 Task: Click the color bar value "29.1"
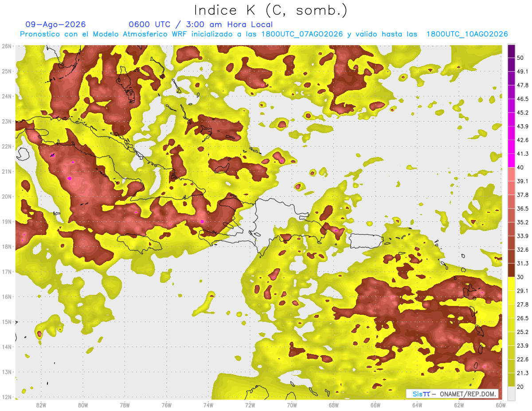click(523, 290)
